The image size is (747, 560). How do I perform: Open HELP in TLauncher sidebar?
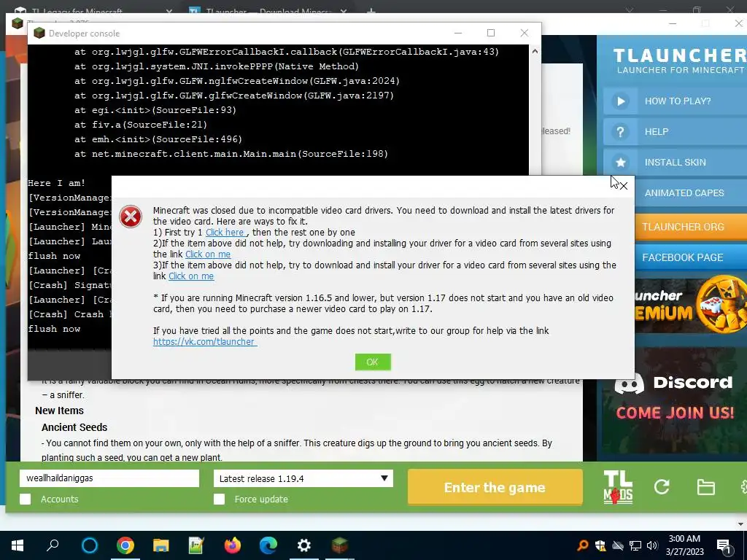(675, 132)
